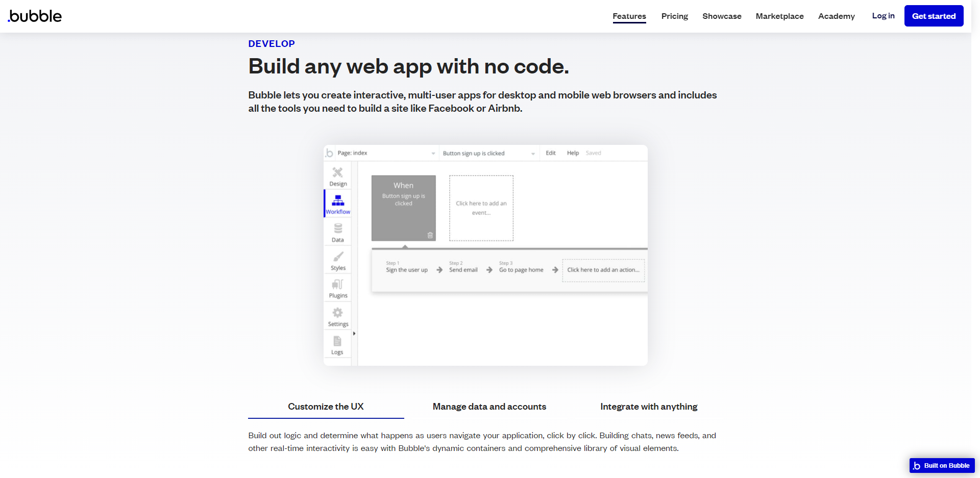Screen dimensions: 980x478
Task: Open the Settings gear icon
Action: coord(338,312)
